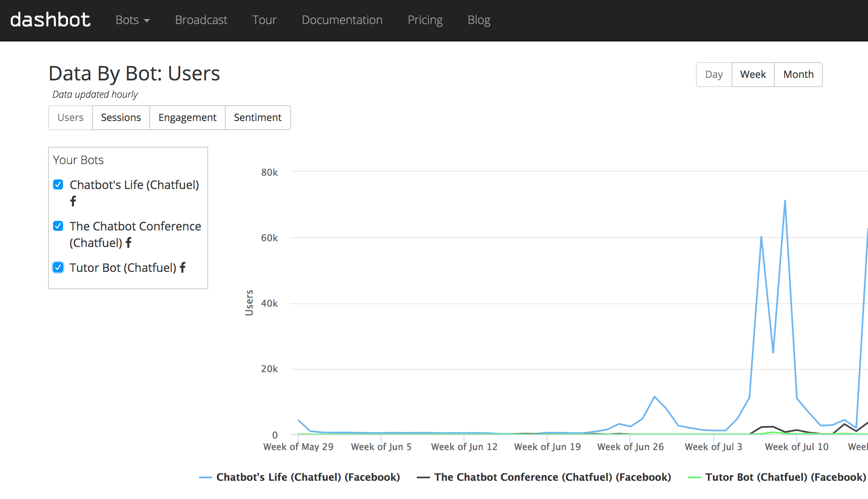
Task: Uncheck Chatbot's Life (Chatfuel) checkbox
Action: click(58, 184)
